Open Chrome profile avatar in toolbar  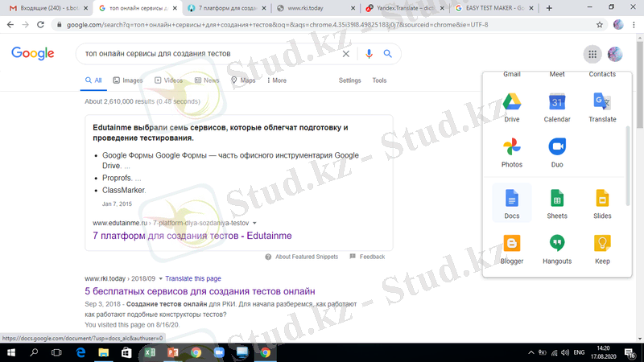pos(618,25)
